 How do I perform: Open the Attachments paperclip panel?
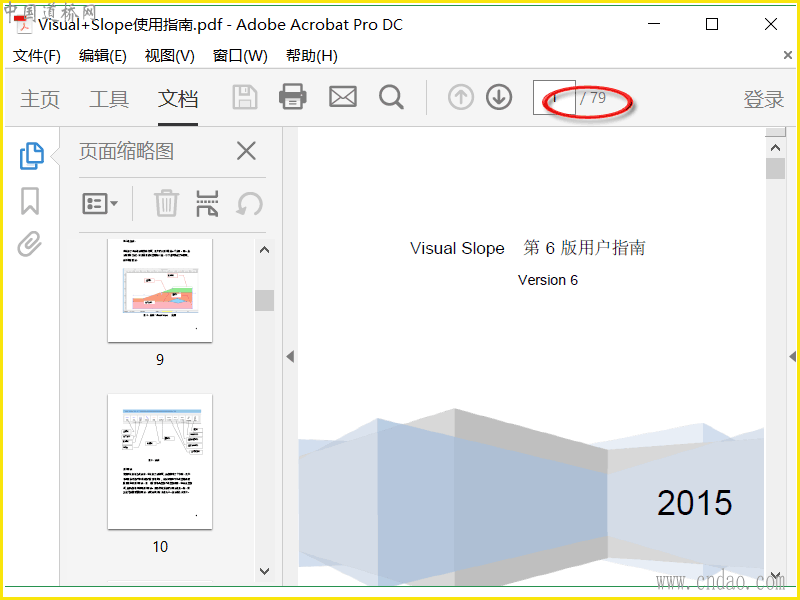[30, 244]
